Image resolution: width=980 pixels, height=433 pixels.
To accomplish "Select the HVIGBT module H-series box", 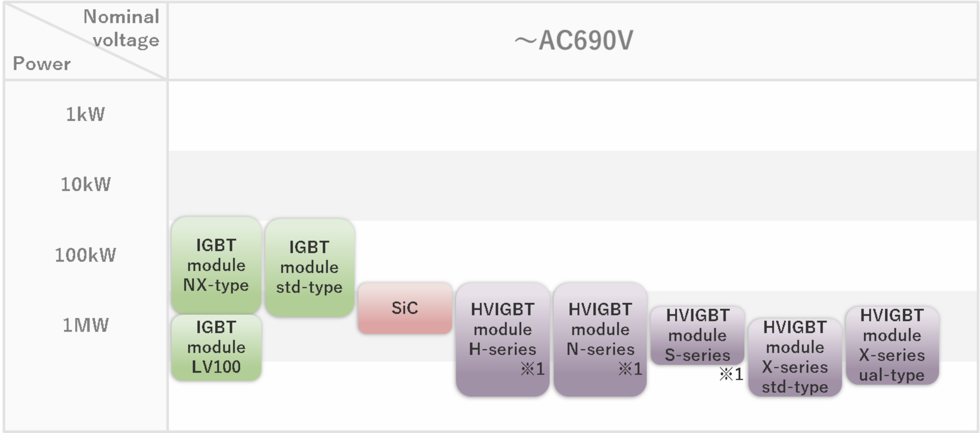I will pyautogui.click(x=502, y=339).
